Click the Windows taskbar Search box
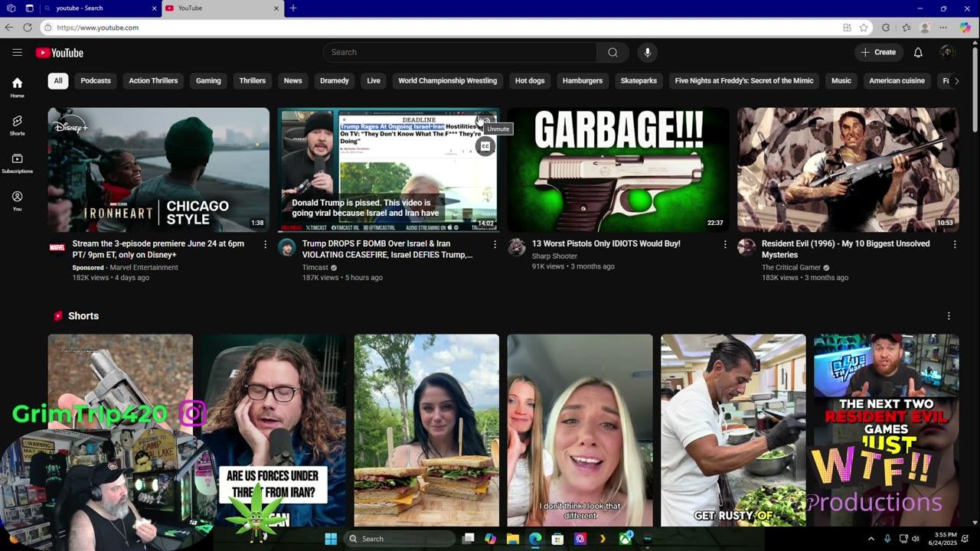Viewport: 980px width, 551px height. click(399, 539)
